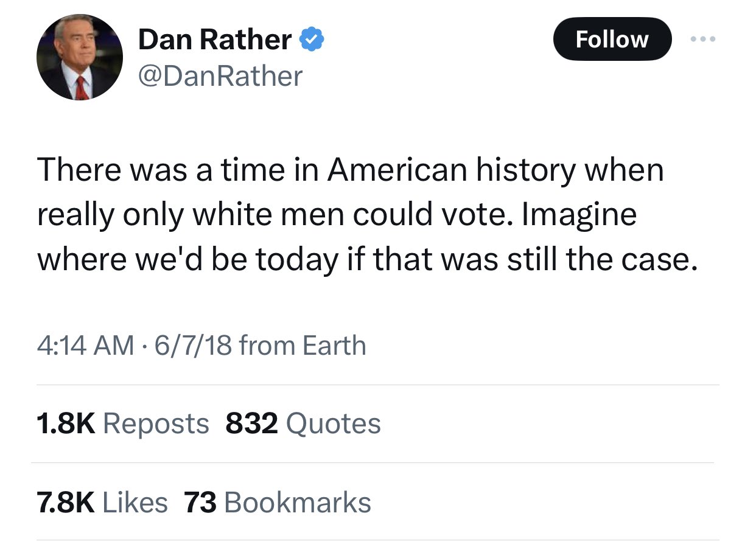
Task: Click the tweet line 'really only white men'
Action: [337, 214]
